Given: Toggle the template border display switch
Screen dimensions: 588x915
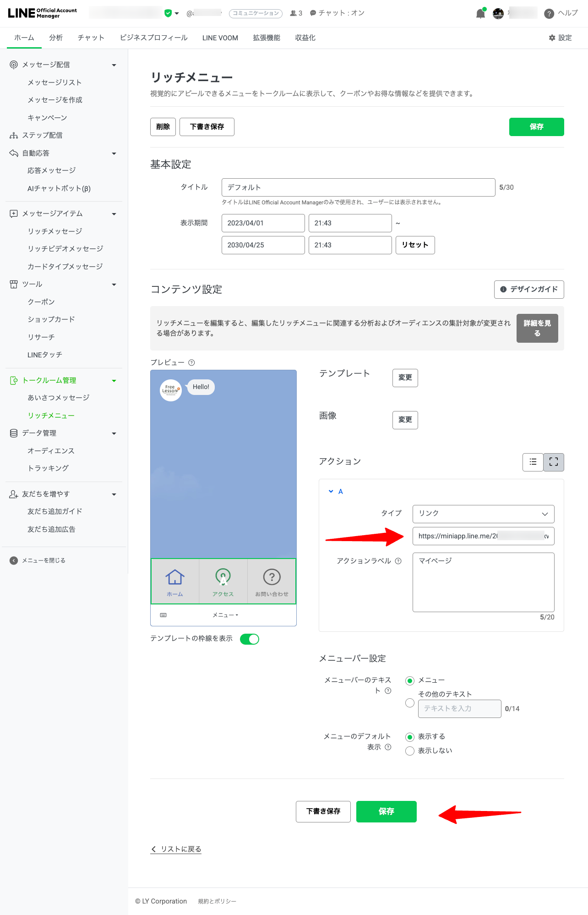Looking at the screenshot, I should click(250, 639).
